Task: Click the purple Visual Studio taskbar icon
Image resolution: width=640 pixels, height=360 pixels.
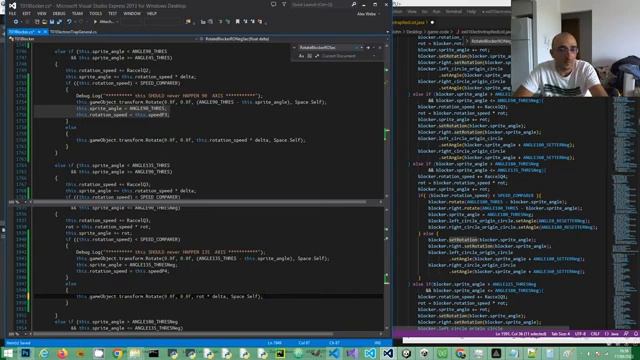Action: pos(352,353)
